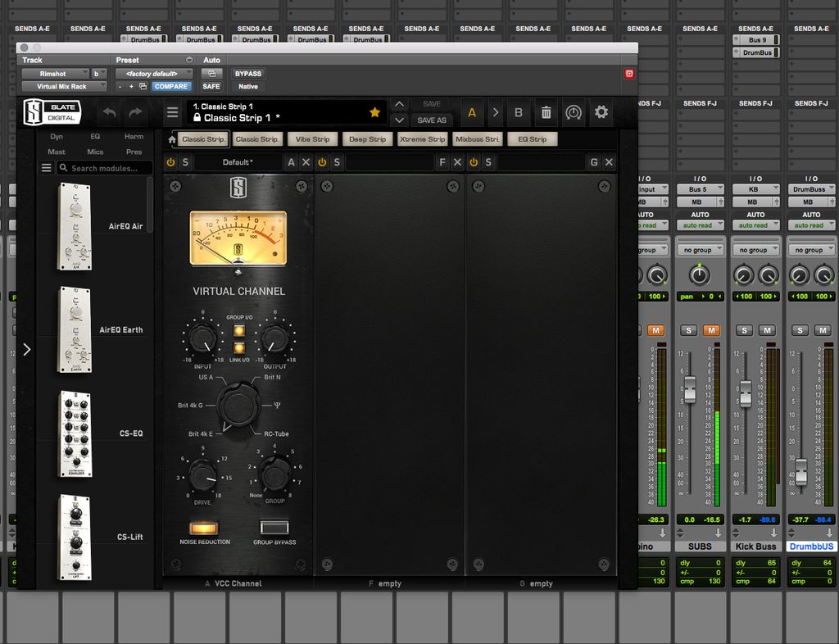
Task: Click the Native button
Action: point(248,86)
